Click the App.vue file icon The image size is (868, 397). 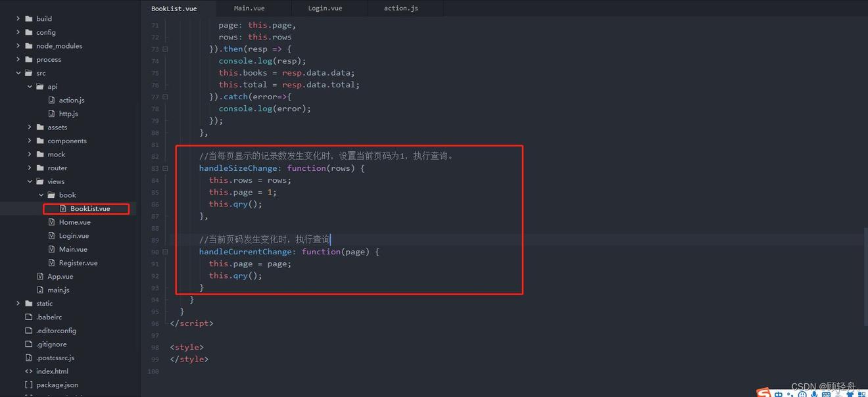tap(41, 277)
